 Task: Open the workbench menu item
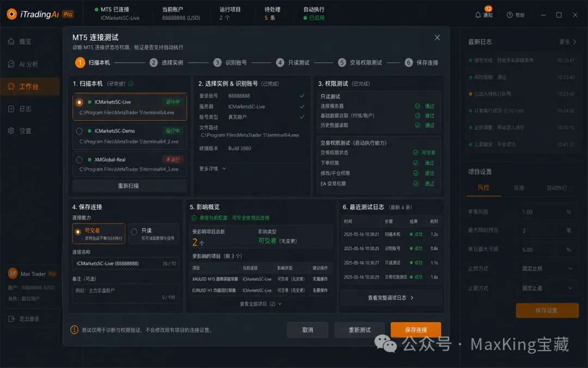tap(28, 87)
